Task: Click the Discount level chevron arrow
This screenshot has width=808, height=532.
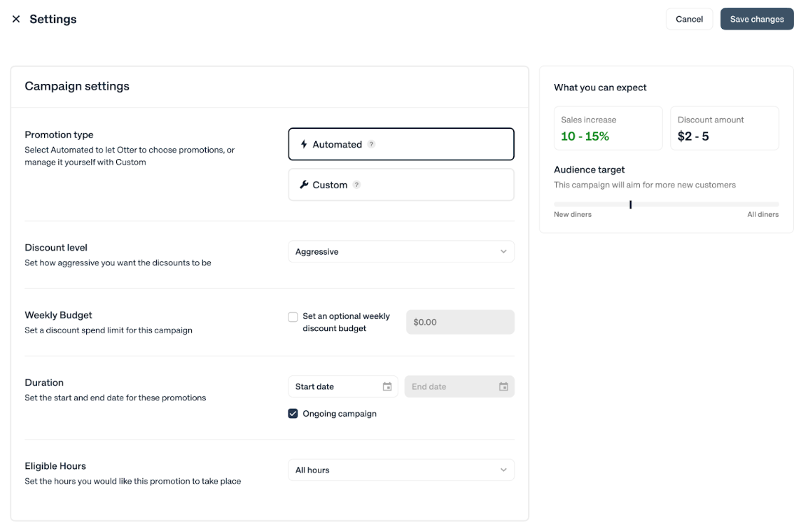Action: click(x=503, y=252)
